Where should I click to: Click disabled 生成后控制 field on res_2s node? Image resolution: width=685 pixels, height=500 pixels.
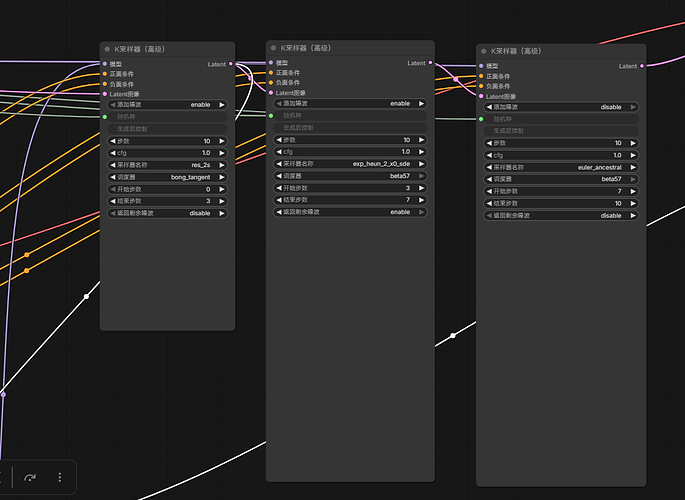(167, 129)
